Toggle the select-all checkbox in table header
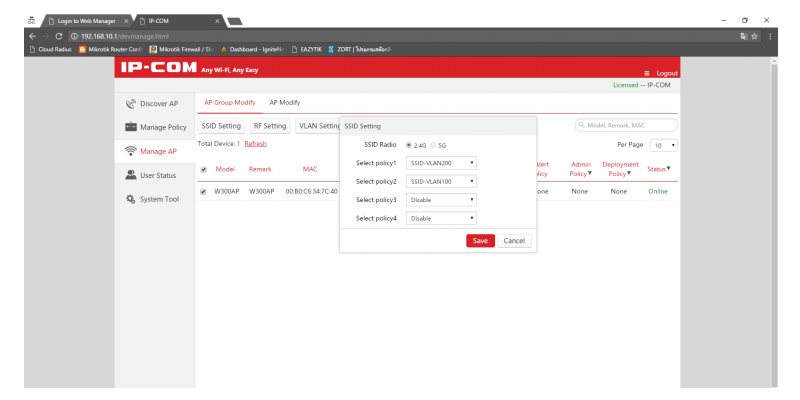This screenshot has height=400, width=800. click(x=204, y=169)
